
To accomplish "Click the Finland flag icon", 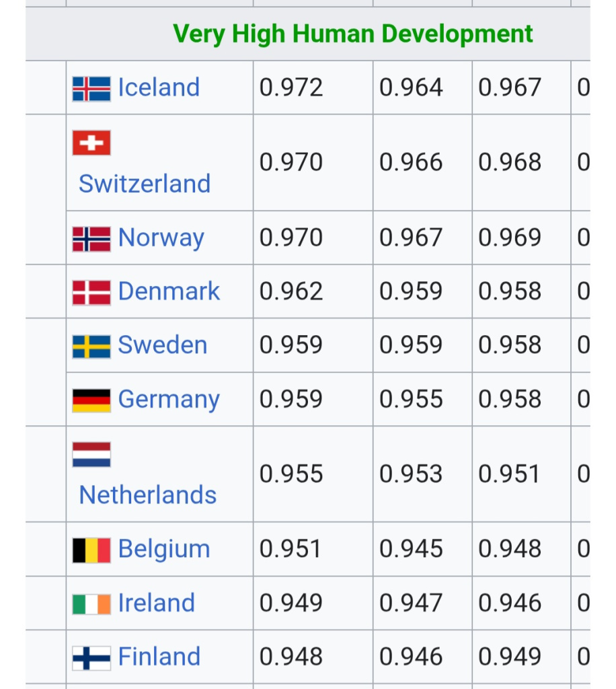I will click(x=91, y=657).
